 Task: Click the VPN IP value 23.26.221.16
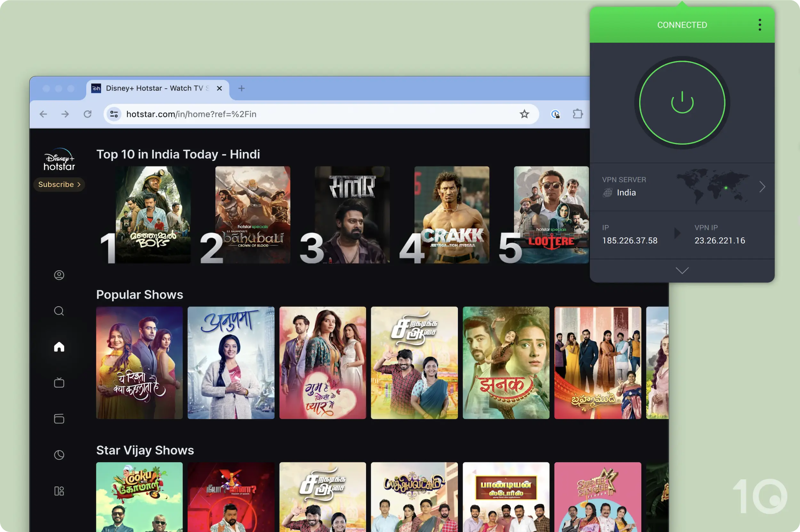point(720,240)
